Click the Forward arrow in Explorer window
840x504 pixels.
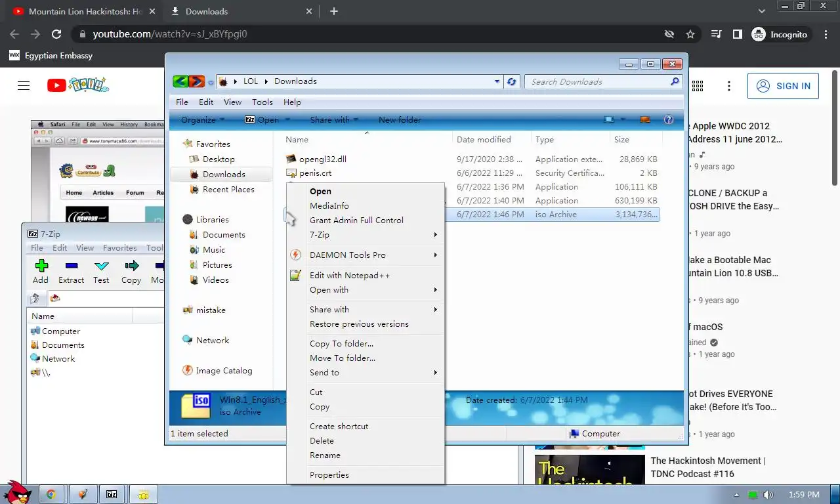(196, 81)
